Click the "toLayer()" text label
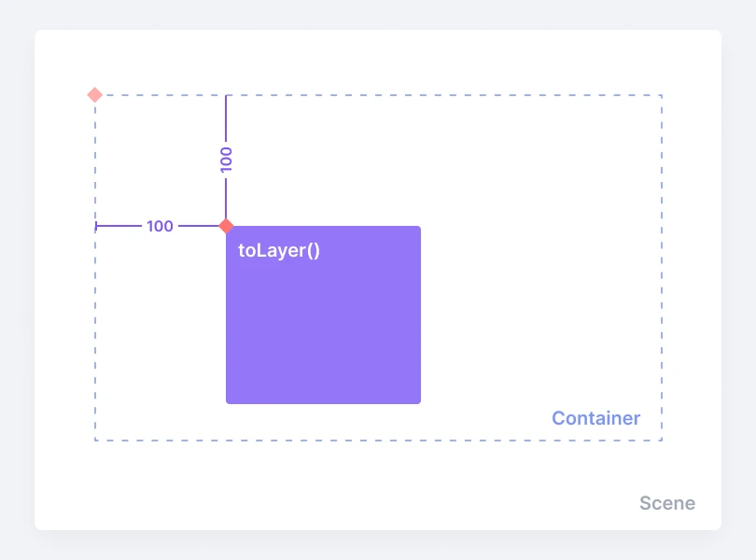This screenshot has height=560, width=756. pyautogui.click(x=279, y=250)
